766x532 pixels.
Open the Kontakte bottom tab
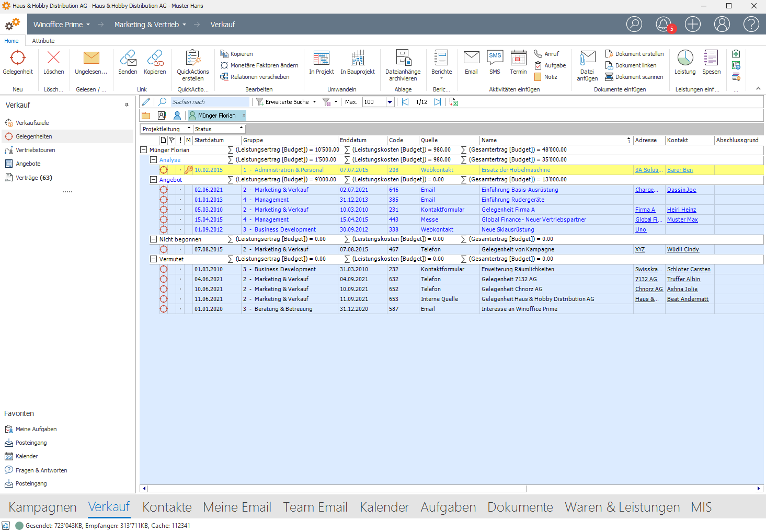(x=167, y=507)
